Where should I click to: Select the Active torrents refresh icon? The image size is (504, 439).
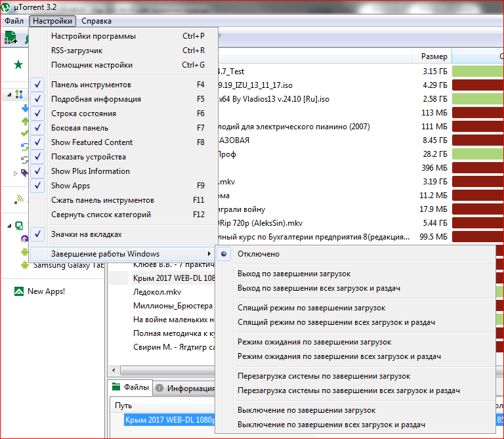pos(25,147)
